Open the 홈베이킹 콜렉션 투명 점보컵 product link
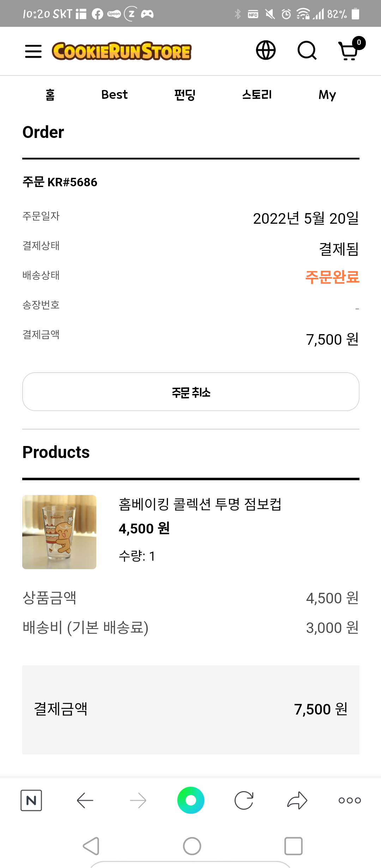This screenshot has height=868, width=381. point(200,504)
